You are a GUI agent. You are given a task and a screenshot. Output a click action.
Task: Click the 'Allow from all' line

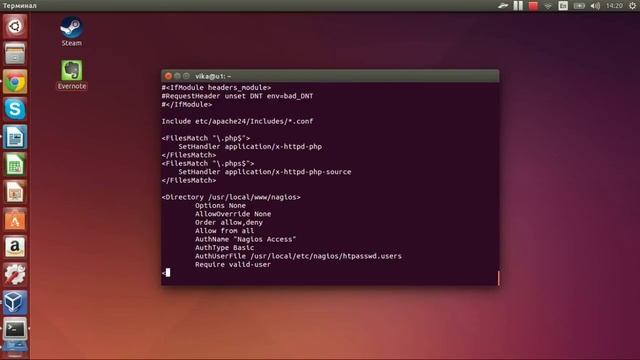224,231
